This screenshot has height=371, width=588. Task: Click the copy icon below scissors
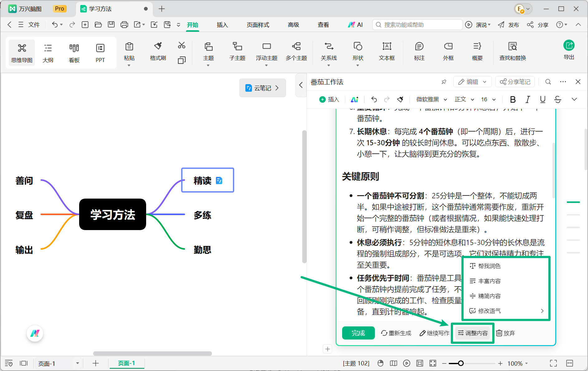pyautogui.click(x=182, y=60)
